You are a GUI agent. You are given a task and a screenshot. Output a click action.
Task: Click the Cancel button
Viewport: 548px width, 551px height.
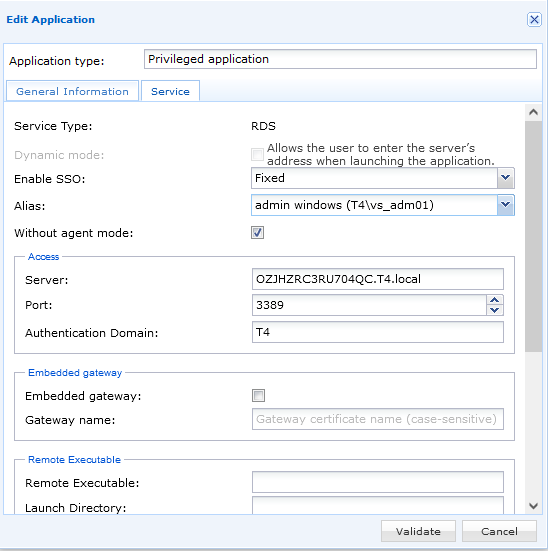[499, 531]
